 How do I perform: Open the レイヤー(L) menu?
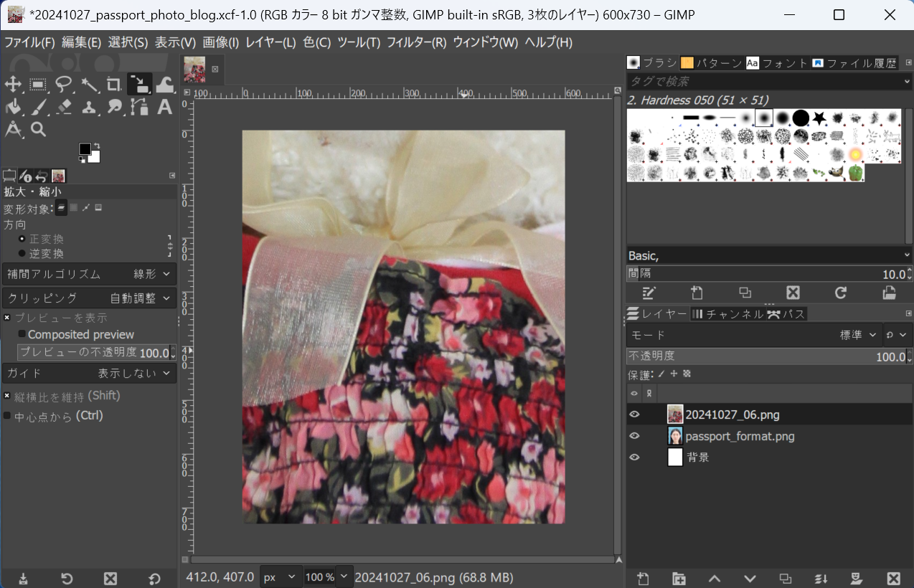[x=270, y=42]
